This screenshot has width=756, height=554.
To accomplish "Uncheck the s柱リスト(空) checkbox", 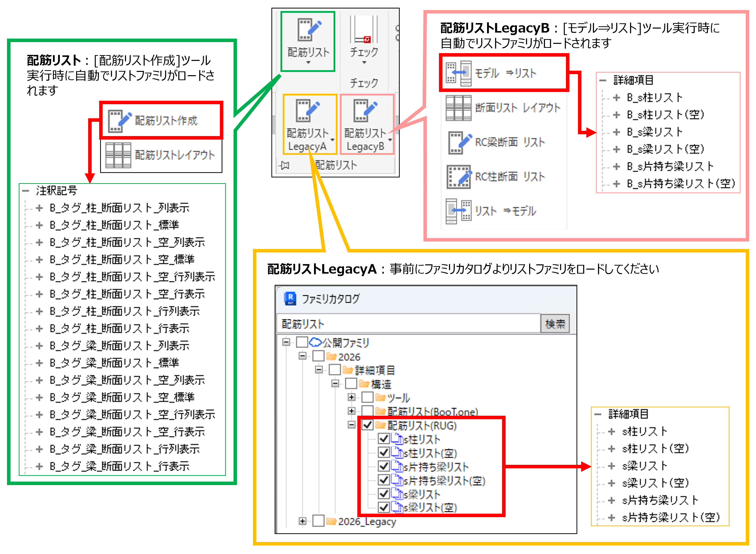I will point(384,452).
